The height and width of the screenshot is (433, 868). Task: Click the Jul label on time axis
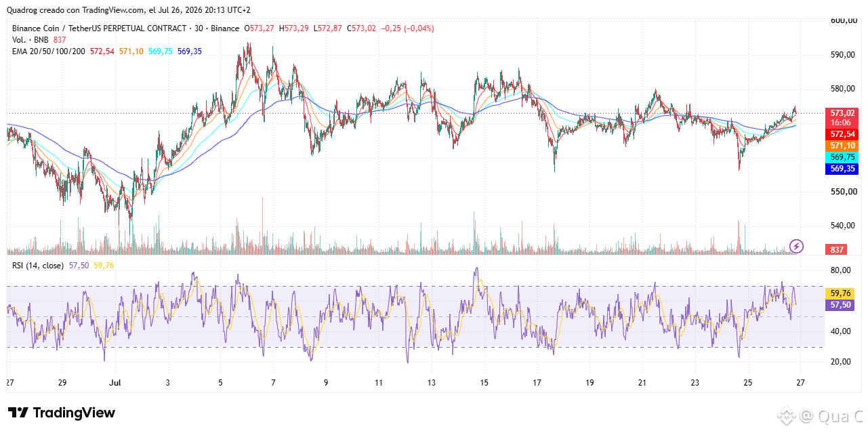[x=114, y=383]
